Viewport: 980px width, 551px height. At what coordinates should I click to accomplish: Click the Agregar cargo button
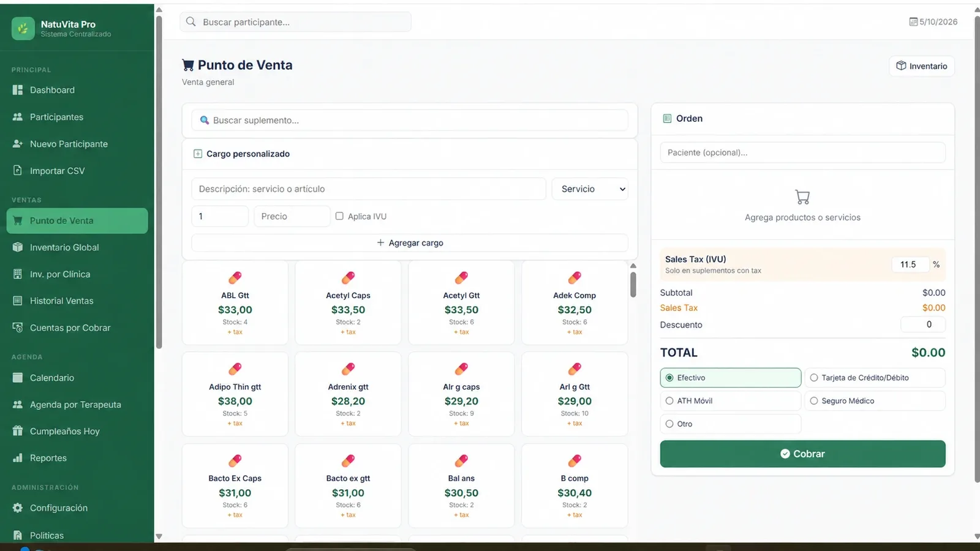(x=410, y=243)
